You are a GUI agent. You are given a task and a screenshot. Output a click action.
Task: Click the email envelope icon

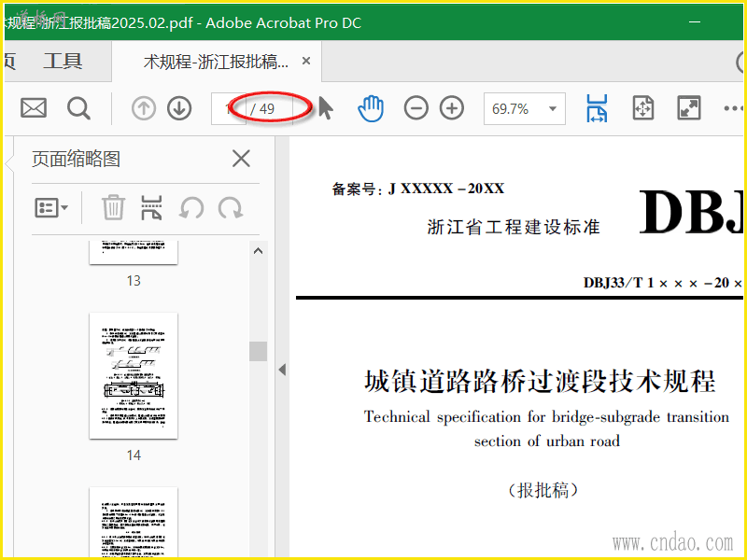click(x=34, y=108)
